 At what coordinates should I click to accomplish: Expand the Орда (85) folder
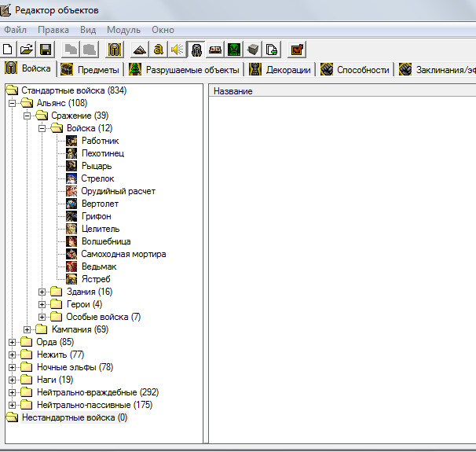click(12, 343)
